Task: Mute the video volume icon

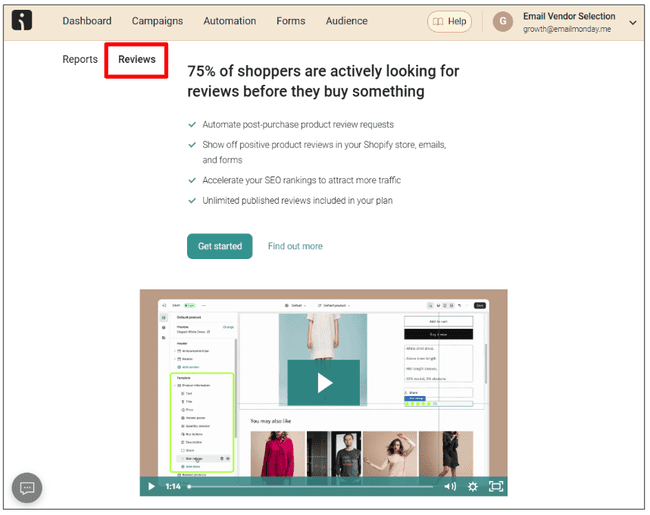Action: click(x=450, y=486)
